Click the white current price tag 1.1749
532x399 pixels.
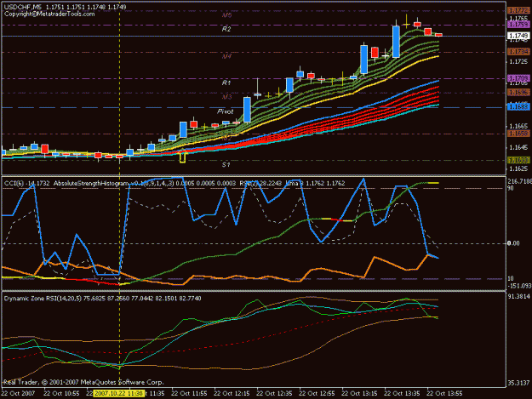point(518,36)
